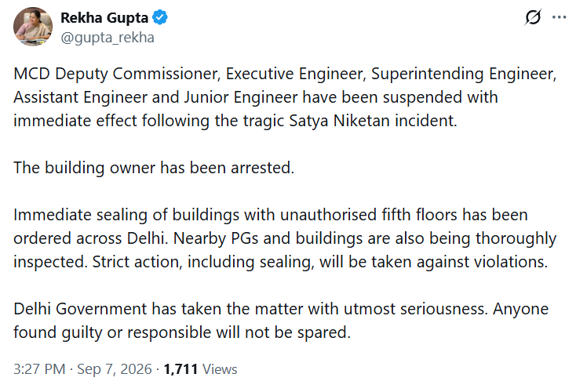
Task: Click the words 'MCD Deputy Commissioner'
Action: (x=117, y=74)
